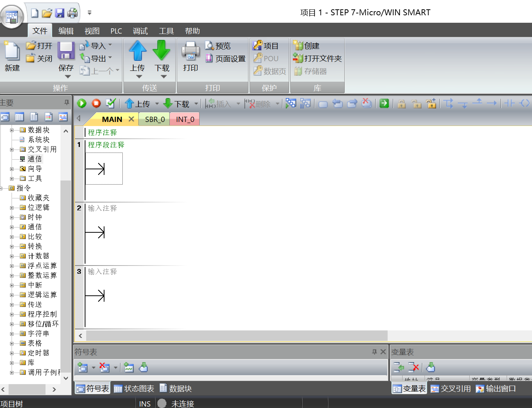This screenshot has height=408, width=532.
Task: Click the 打开文件夹 library button
Action: pyautogui.click(x=317, y=59)
